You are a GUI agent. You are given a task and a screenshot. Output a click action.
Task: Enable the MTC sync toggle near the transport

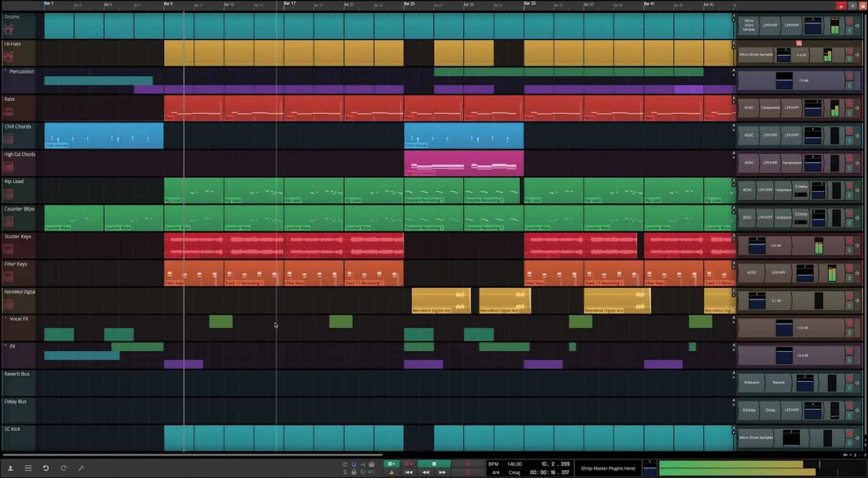[371, 472]
